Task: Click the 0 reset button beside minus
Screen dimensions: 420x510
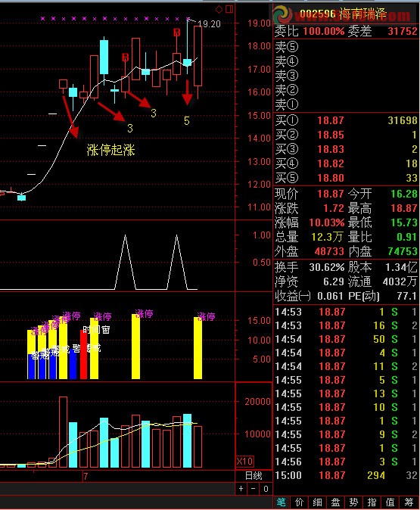Action: pyautogui.click(x=266, y=489)
